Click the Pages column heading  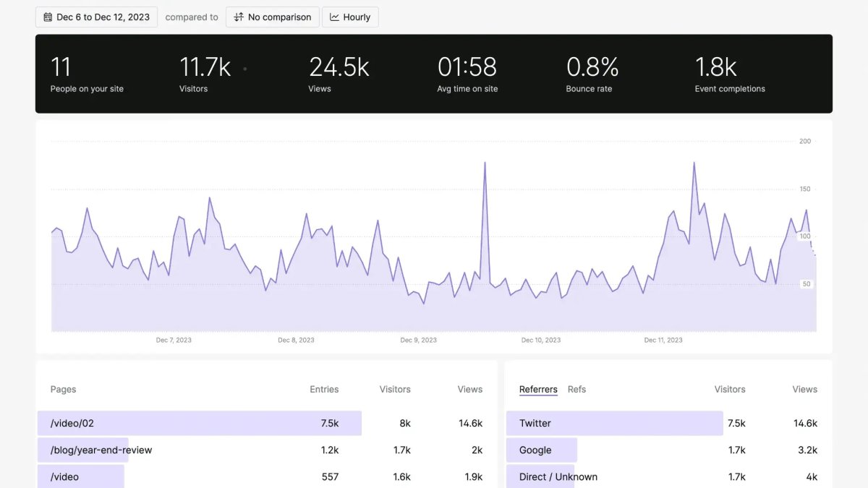coord(63,389)
